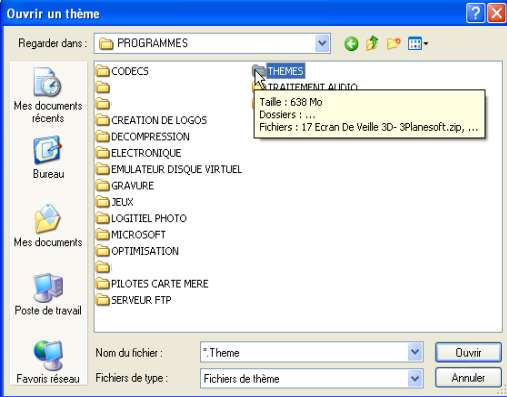Click the Annuler button
This screenshot has width=507, height=397.
[x=468, y=378]
